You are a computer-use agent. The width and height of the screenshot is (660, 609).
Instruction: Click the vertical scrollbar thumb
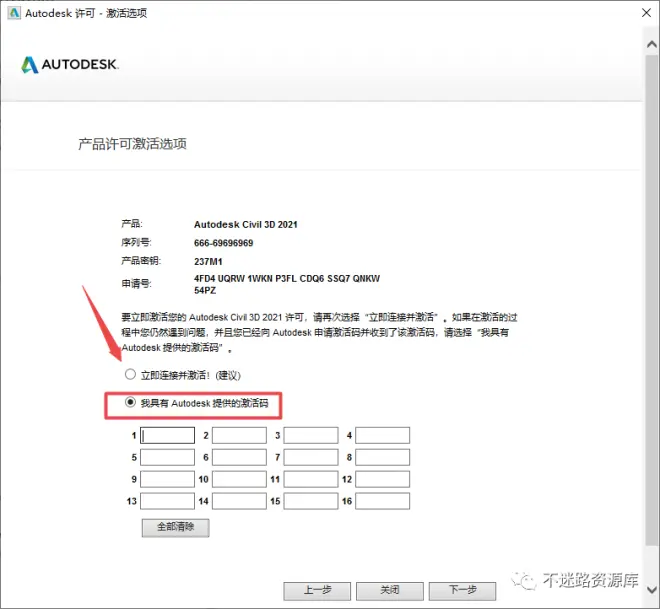point(652,301)
